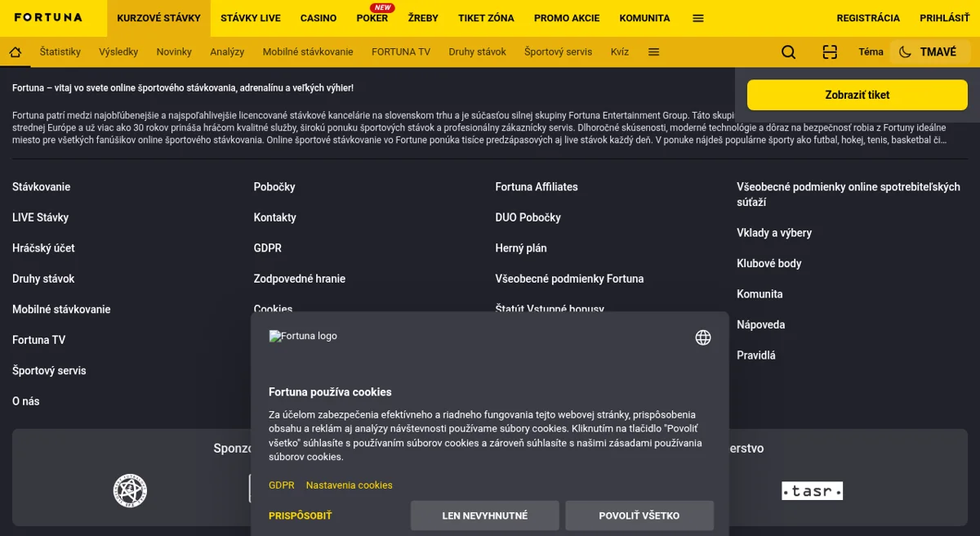
Task: Open the STÁVKY LIVE tab
Action: pos(251,18)
